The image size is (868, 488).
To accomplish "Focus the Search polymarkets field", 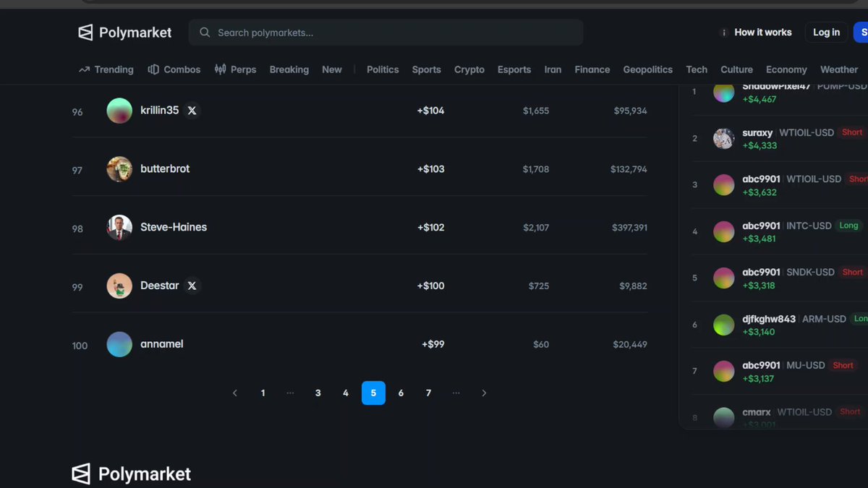I will click(386, 33).
